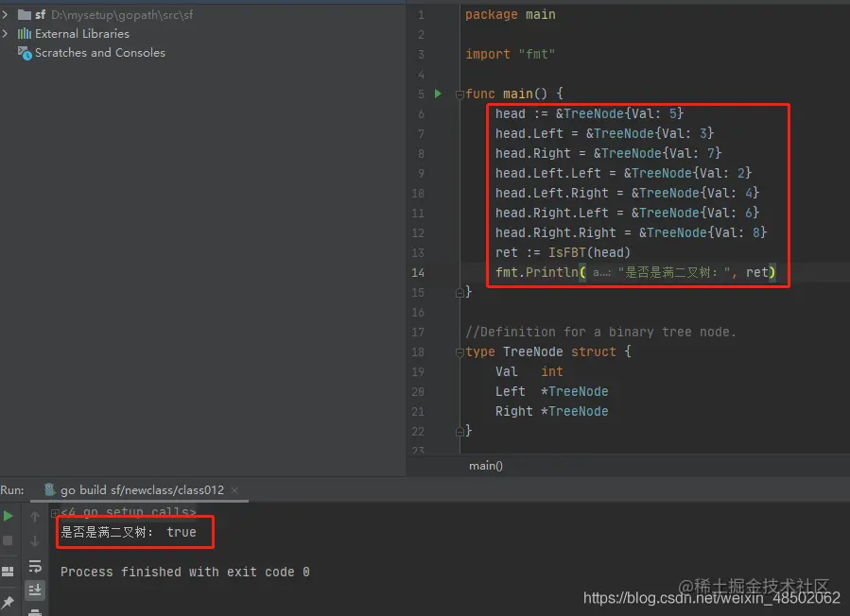Click the Scratches and Consoles clock icon

[25, 53]
